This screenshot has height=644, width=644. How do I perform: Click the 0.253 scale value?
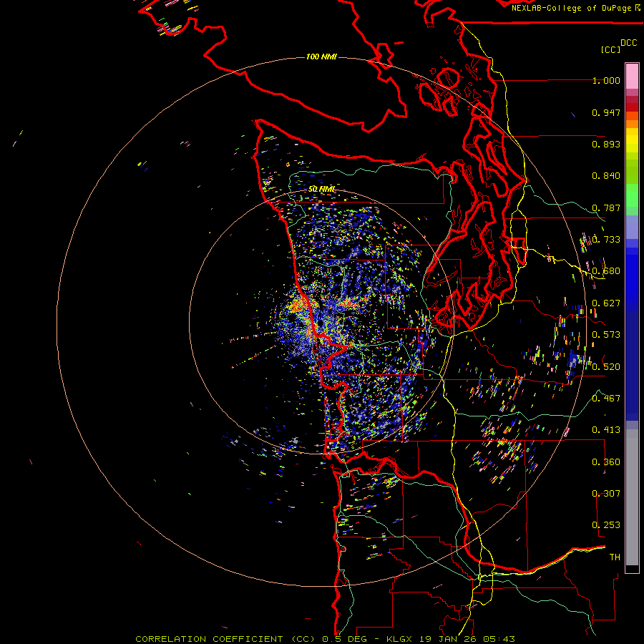[x=606, y=525]
